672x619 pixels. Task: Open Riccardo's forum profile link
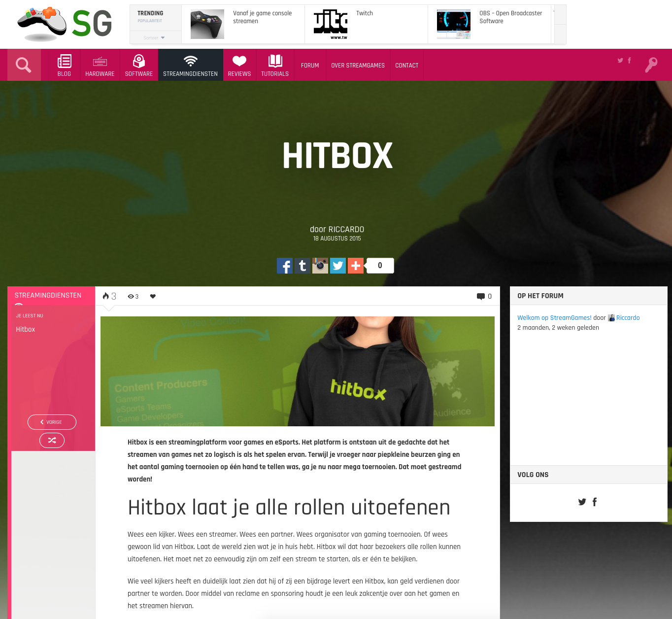click(628, 318)
